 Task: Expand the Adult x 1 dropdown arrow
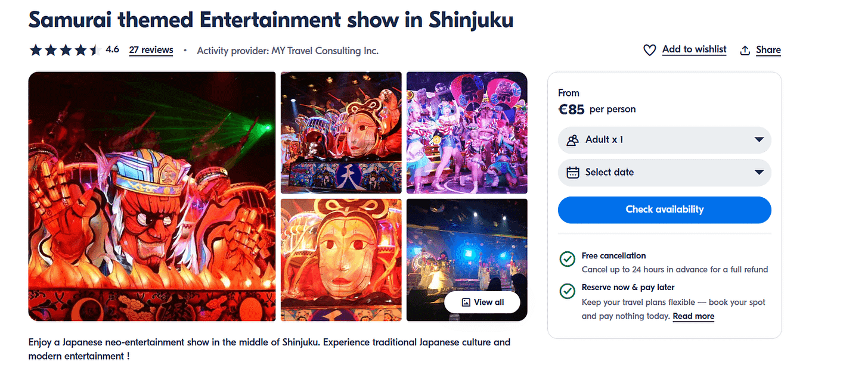pyautogui.click(x=759, y=140)
